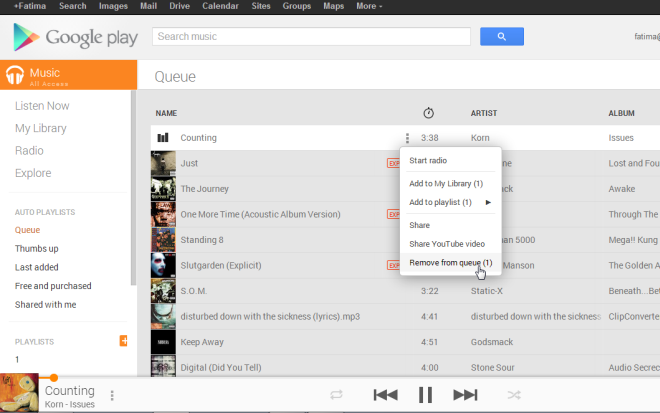
Task: Open Sites in the Google bar
Action: click(x=261, y=6)
